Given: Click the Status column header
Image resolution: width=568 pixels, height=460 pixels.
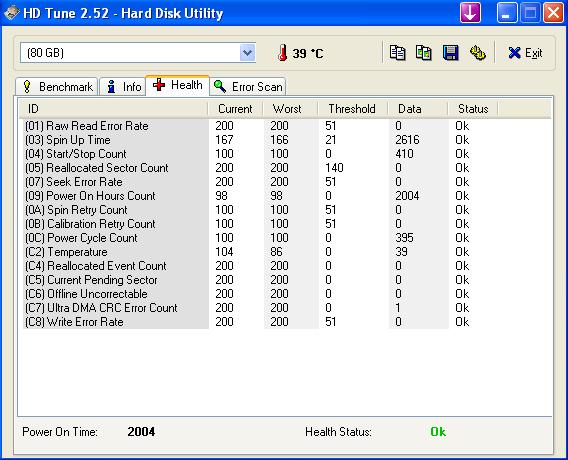Looking at the screenshot, I should pyautogui.click(x=473, y=109).
